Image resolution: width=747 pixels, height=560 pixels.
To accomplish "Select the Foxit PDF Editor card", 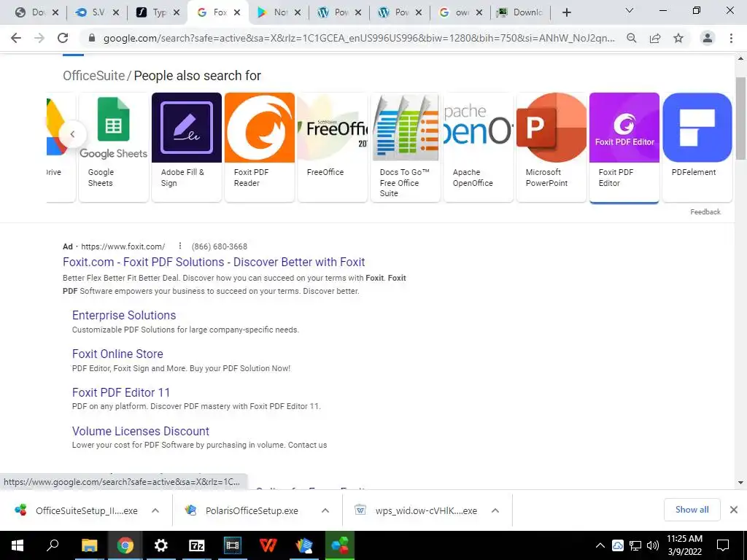I will tap(624, 147).
